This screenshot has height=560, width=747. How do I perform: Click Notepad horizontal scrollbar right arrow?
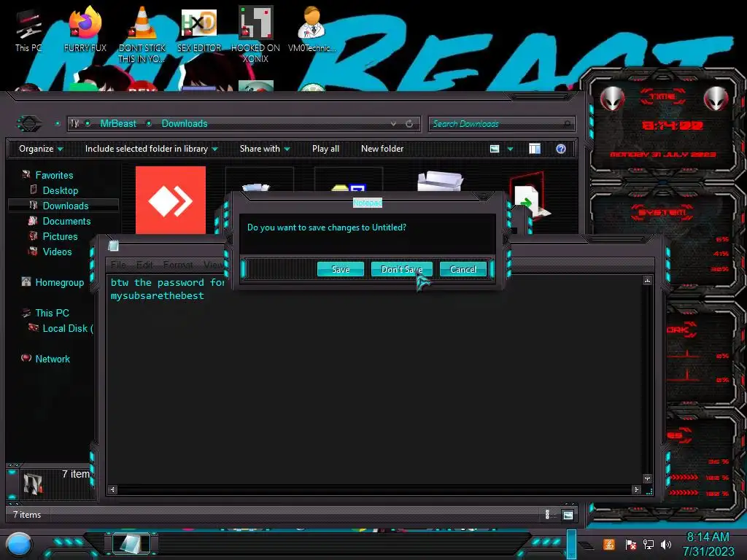[x=636, y=489]
